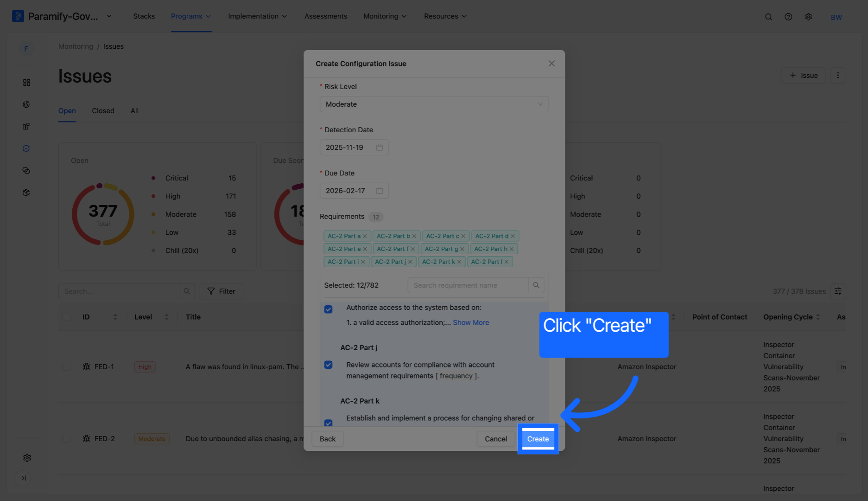
Task: Expand the Monitoring menu
Action: tap(385, 16)
